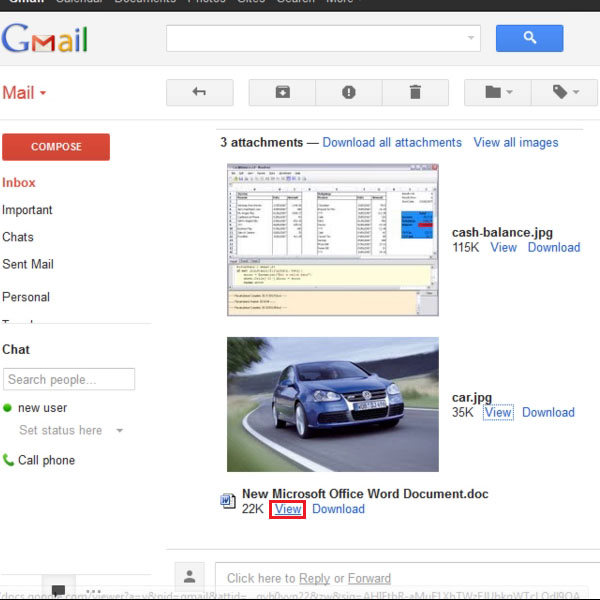Screen dimensions: 600x600
Task: Open the Mail dropdown menu
Action: click(24, 93)
